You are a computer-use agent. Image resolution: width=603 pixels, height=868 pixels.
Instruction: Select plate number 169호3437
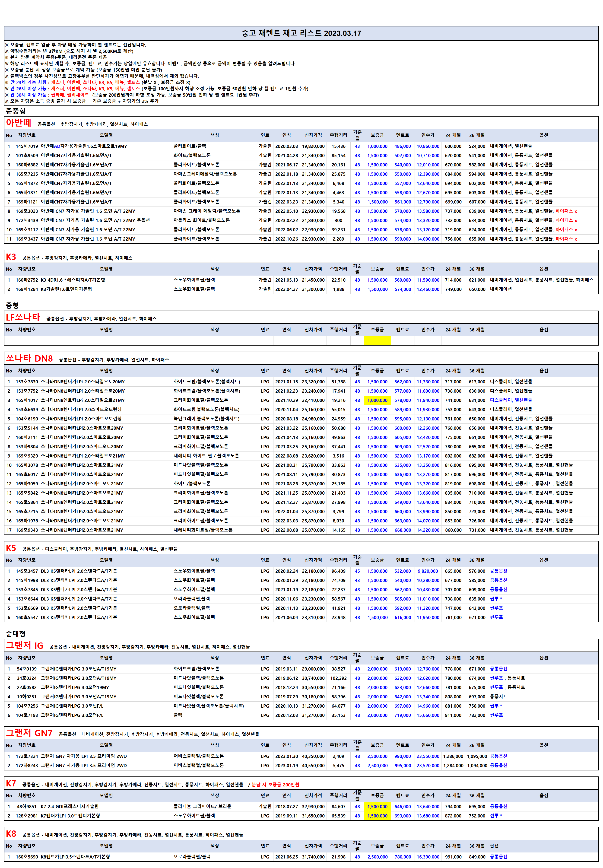(27, 239)
